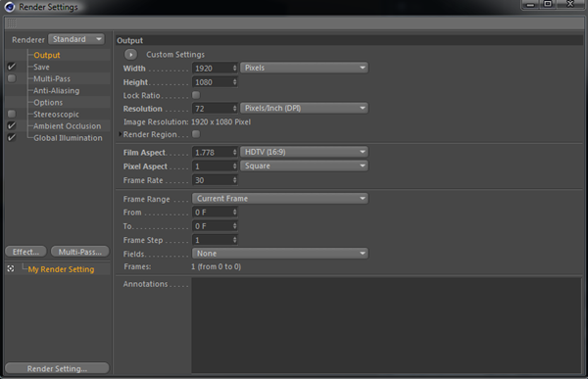The height and width of the screenshot is (379, 588).
Task: Click the Render Setting... button
Action: click(x=57, y=368)
